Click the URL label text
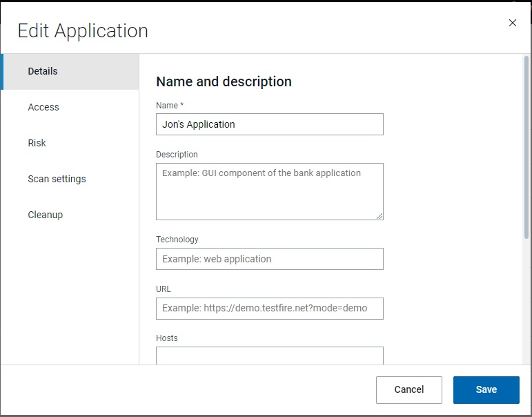 tap(164, 289)
